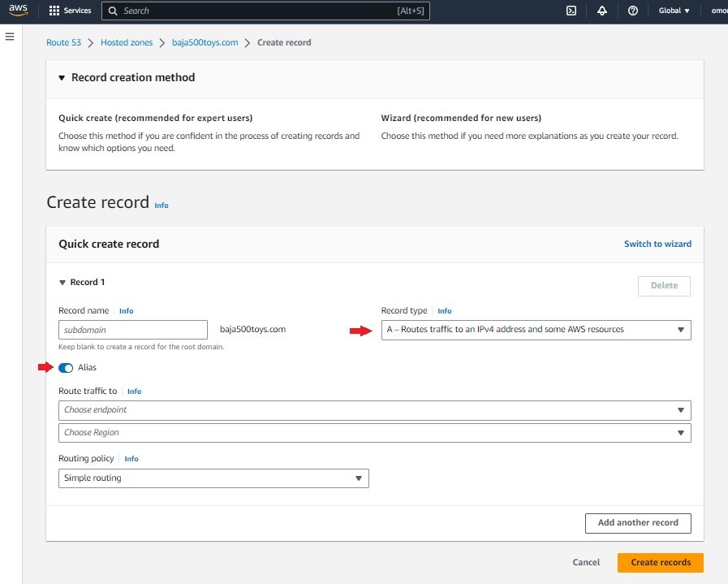Go to Hosted zones breadcrumb

click(127, 42)
